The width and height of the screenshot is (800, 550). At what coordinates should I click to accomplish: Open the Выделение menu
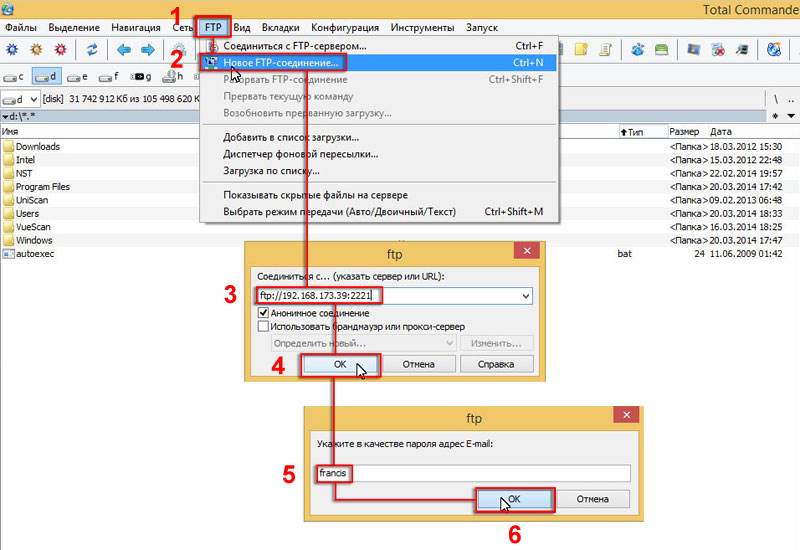74,28
